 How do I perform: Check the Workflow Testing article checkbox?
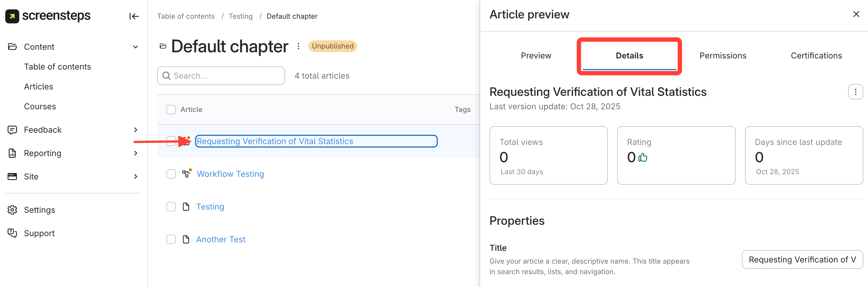coord(171,174)
